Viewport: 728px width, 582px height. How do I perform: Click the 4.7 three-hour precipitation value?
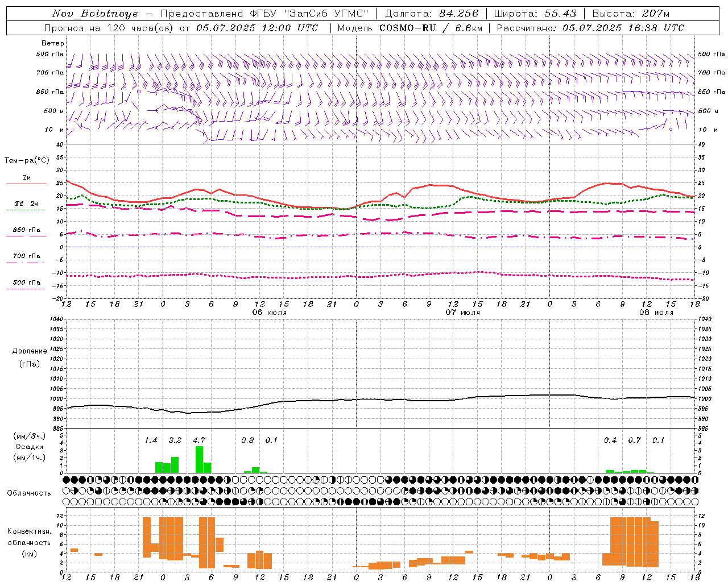coord(199,440)
